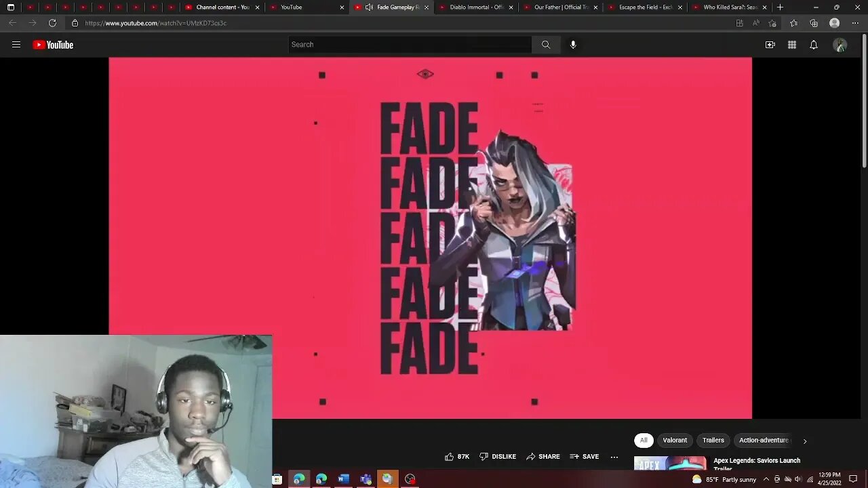Image resolution: width=868 pixels, height=488 pixels.
Task: Open Microsoft Teams from taskbar
Action: [366, 479]
